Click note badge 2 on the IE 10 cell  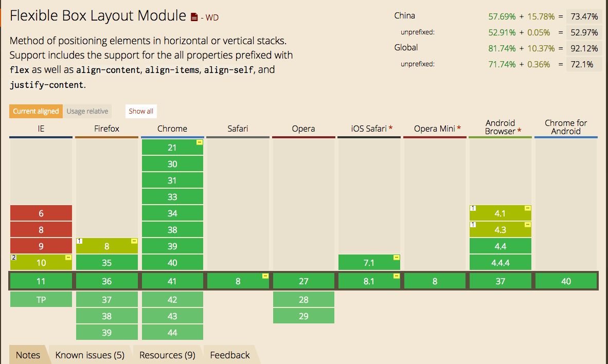[x=13, y=258]
